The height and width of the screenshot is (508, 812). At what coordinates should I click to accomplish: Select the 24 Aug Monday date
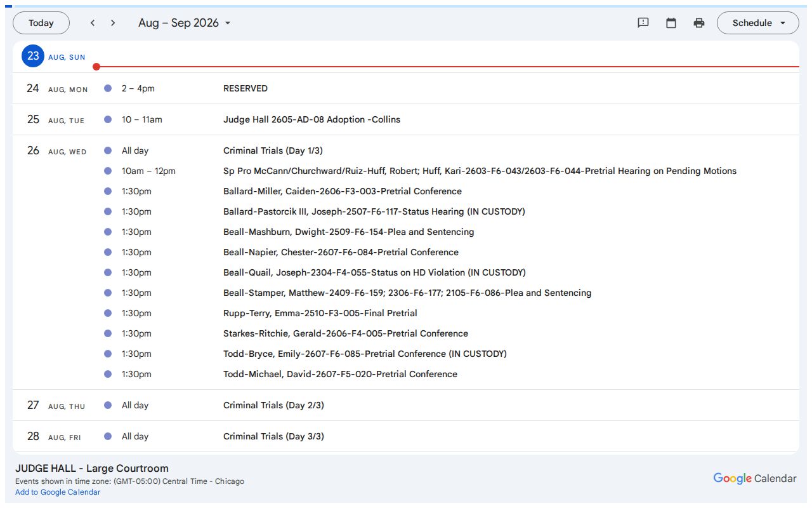(x=33, y=88)
